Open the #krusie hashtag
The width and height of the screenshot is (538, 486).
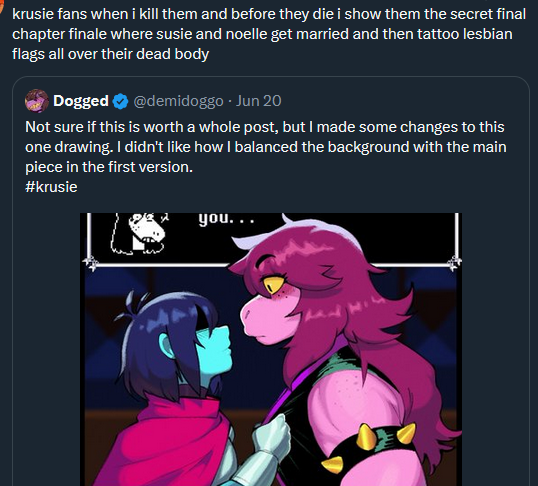click(x=51, y=187)
